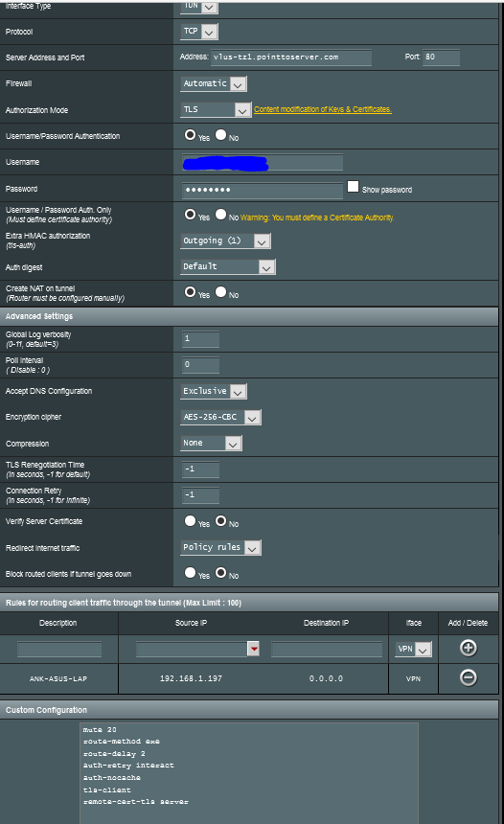Click the Poll Interval field

click(200, 365)
